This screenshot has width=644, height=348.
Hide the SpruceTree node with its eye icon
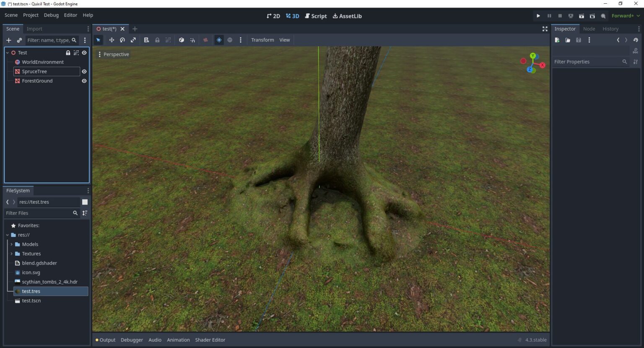(x=84, y=71)
